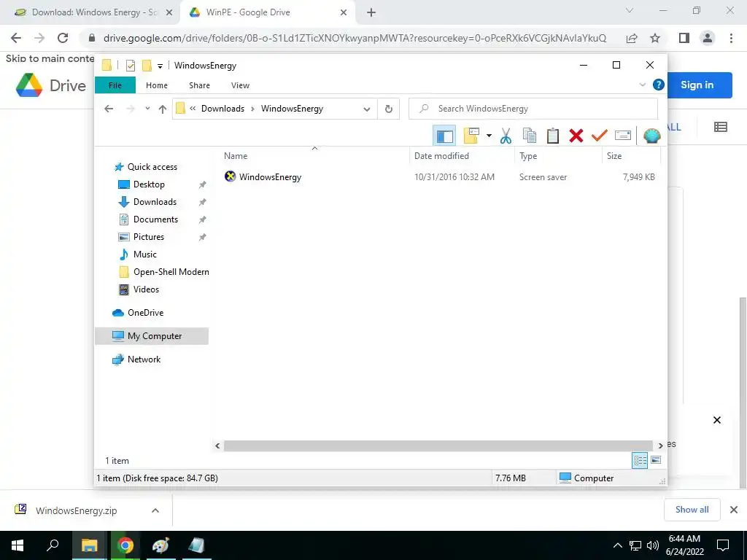Open the Explorer Help question mark icon

pos(659,85)
